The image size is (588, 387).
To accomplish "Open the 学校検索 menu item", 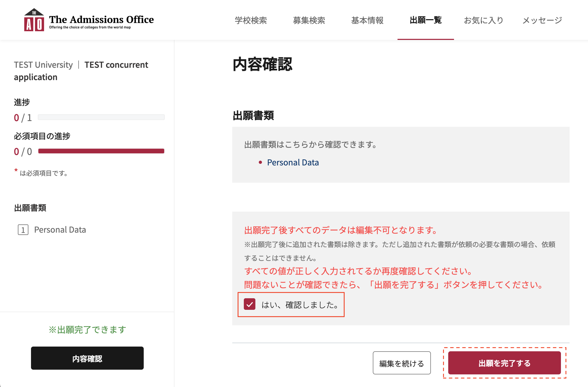I will click(251, 20).
